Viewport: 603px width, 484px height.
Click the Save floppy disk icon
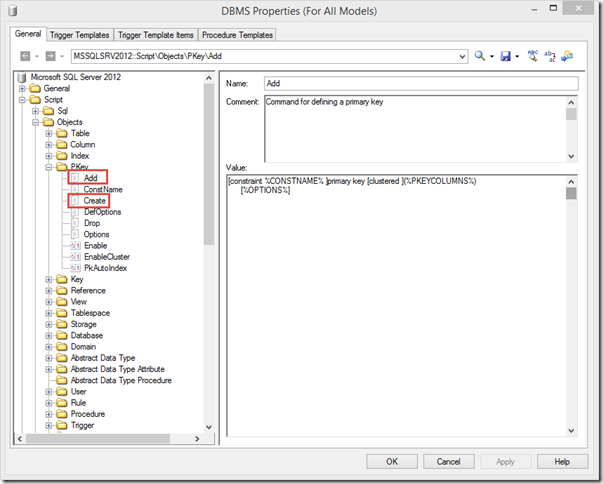coord(505,56)
